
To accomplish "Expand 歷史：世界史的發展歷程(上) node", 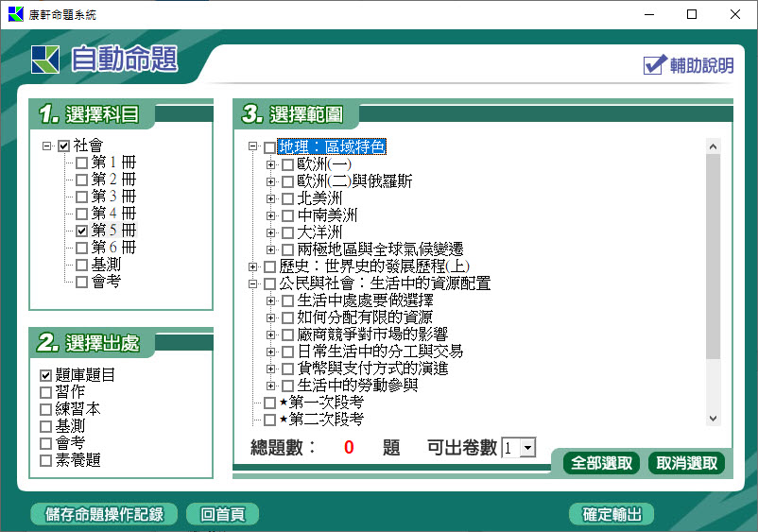I will pos(252,267).
